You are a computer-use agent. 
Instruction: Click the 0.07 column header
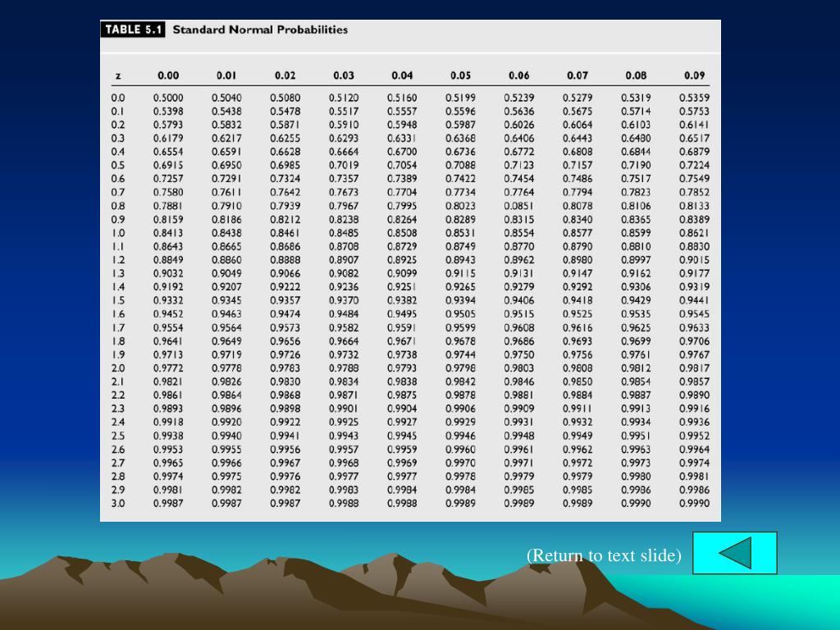point(577,75)
